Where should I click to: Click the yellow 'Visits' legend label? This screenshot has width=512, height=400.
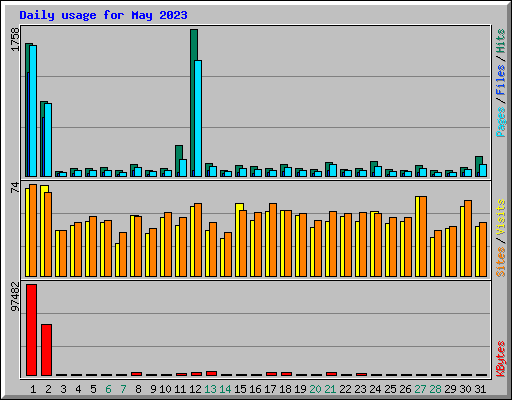click(501, 218)
